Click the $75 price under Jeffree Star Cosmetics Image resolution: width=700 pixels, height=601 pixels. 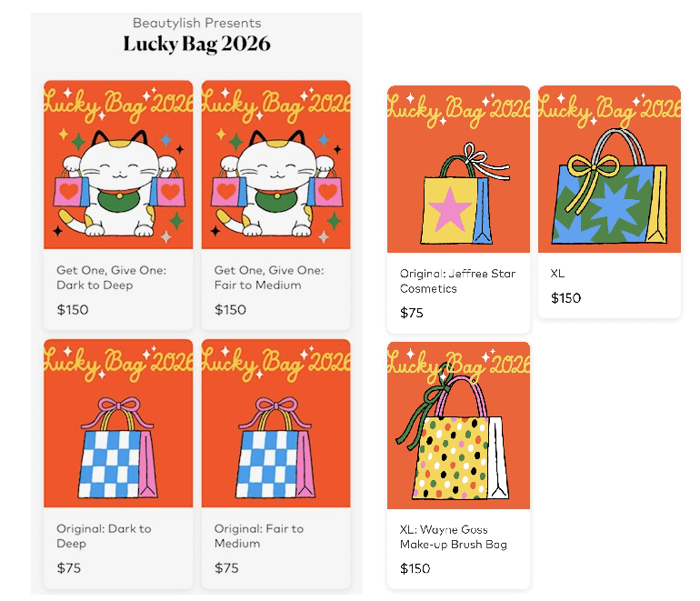click(412, 313)
